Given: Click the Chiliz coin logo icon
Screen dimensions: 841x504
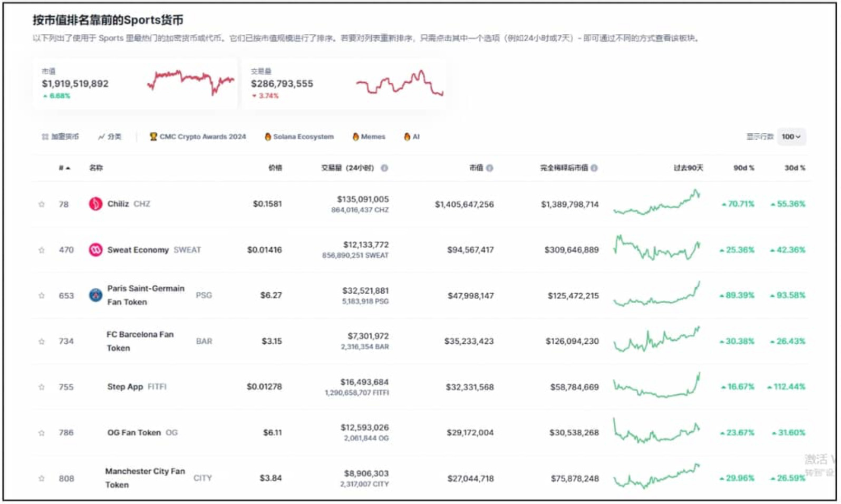Looking at the screenshot, I should click(x=95, y=204).
